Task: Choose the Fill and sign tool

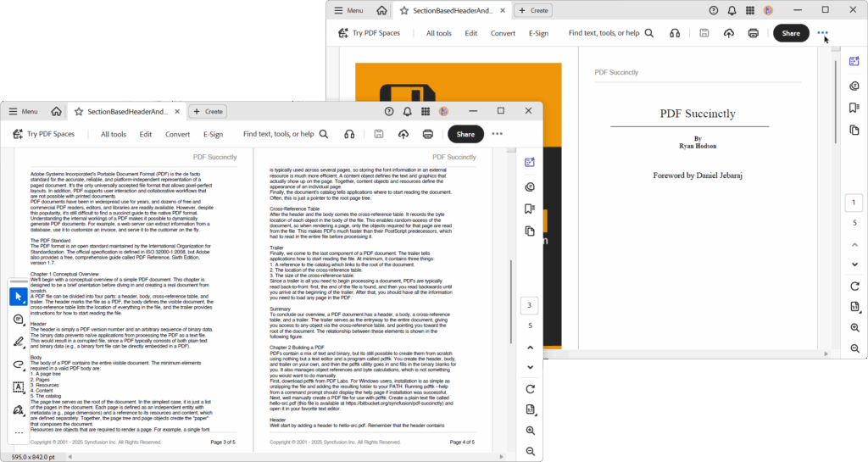Action: point(19,410)
